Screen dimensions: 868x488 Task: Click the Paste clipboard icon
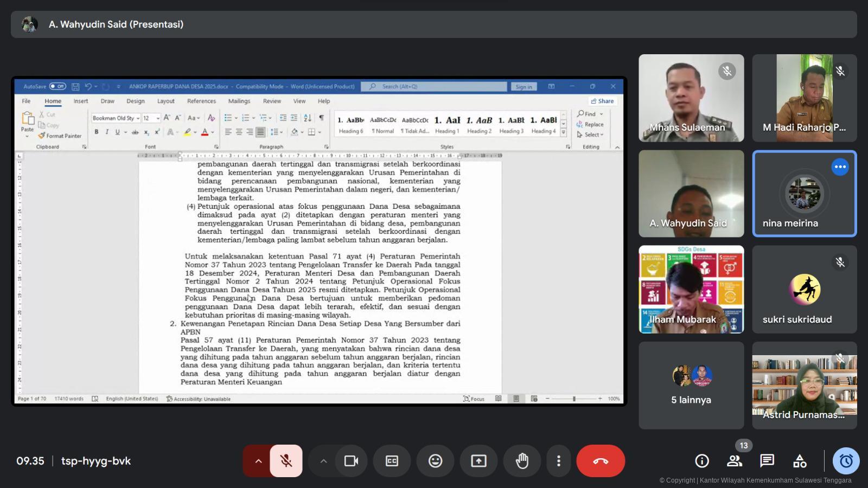tap(28, 118)
